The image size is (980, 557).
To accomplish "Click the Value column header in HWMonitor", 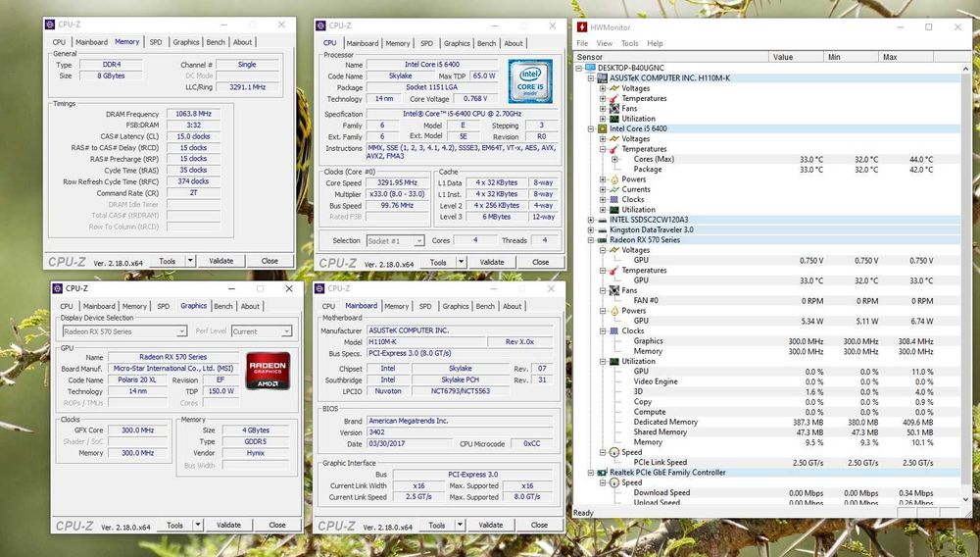I will pyautogui.click(x=796, y=56).
